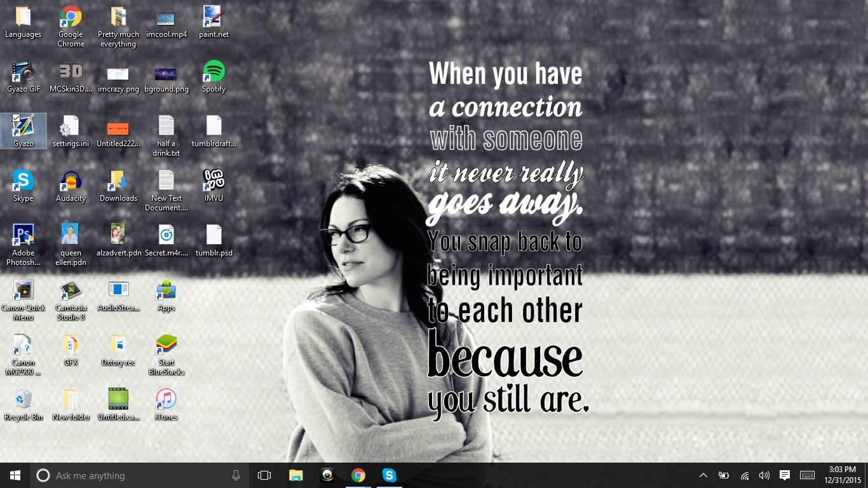Viewport: 868px width, 488px height.
Task: Click the MCSkin3D desktop icon
Action: (71, 77)
